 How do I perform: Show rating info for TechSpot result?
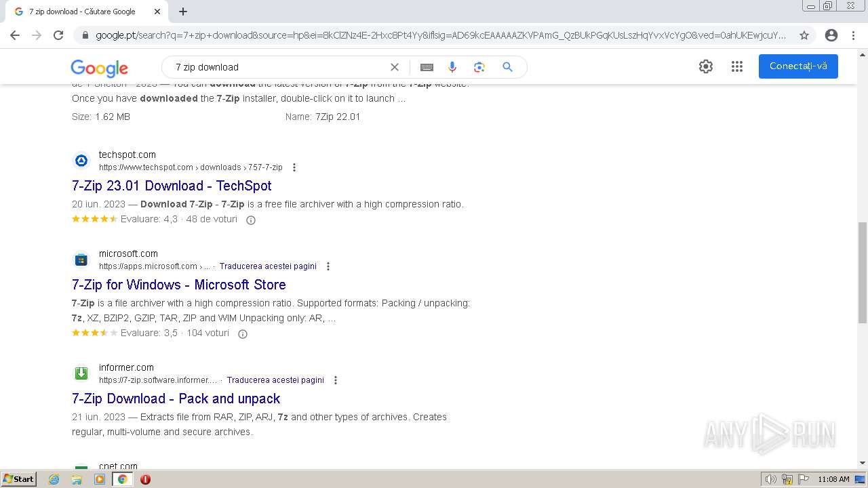tap(251, 220)
